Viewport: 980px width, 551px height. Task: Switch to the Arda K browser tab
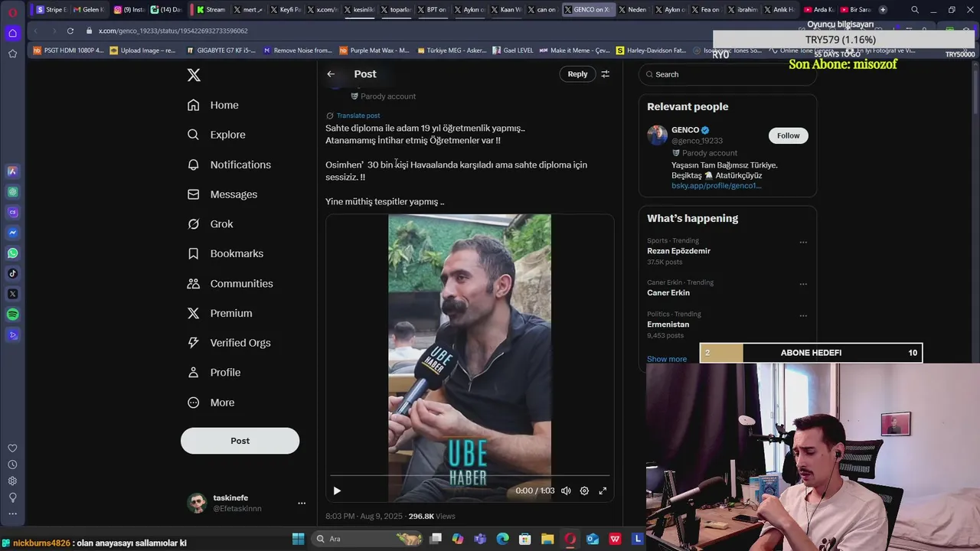click(818, 10)
